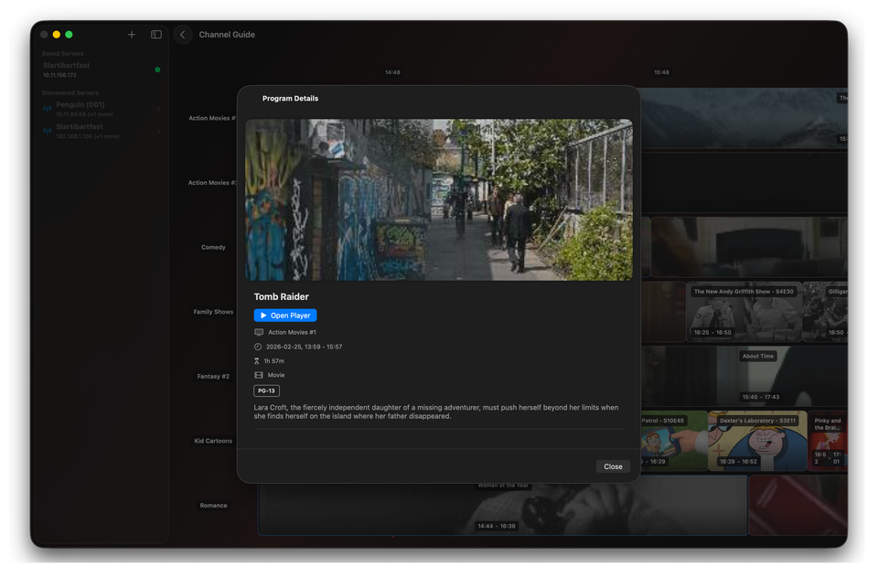Click the PG-13 rating badge

click(x=267, y=390)
